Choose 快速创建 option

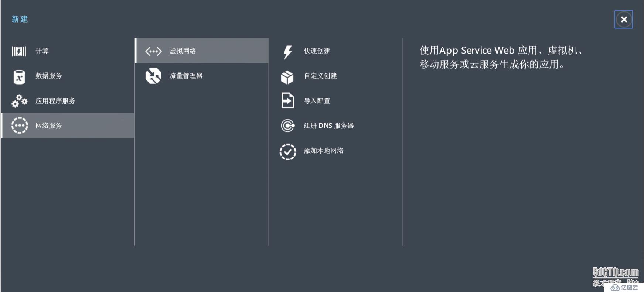[x=336, y=51]
